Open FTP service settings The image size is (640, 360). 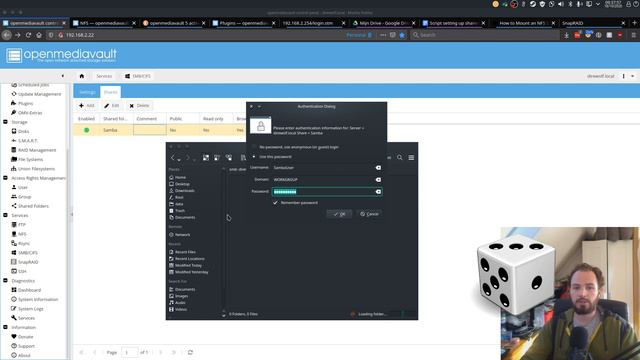[x=22, y=225]
